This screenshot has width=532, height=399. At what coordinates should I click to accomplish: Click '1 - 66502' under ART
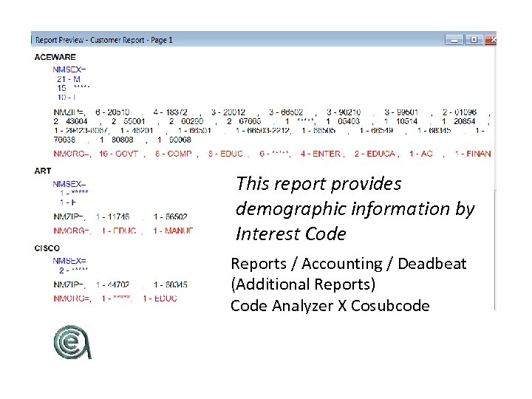[x=171, y=216]
